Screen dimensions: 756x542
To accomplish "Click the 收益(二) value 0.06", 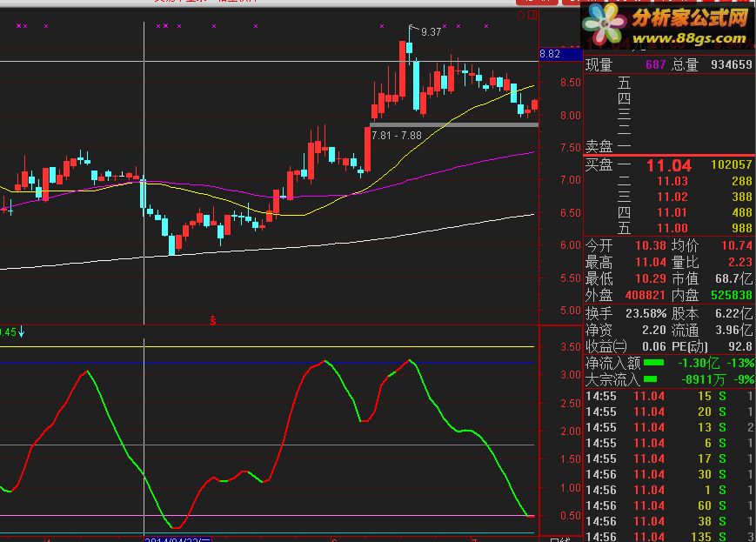I will tap(654, 347).
